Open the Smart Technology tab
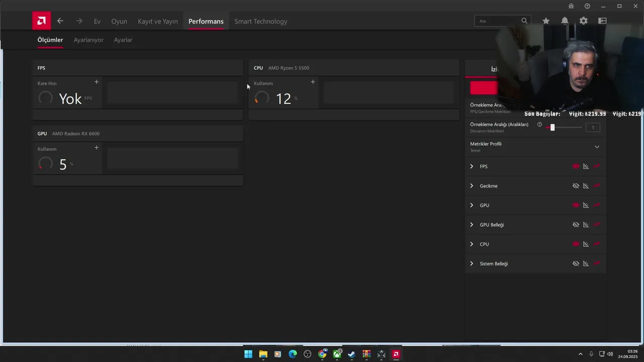The height and width of the screenshot is (362, 644). pyautogui.click(x=261, y=21)
